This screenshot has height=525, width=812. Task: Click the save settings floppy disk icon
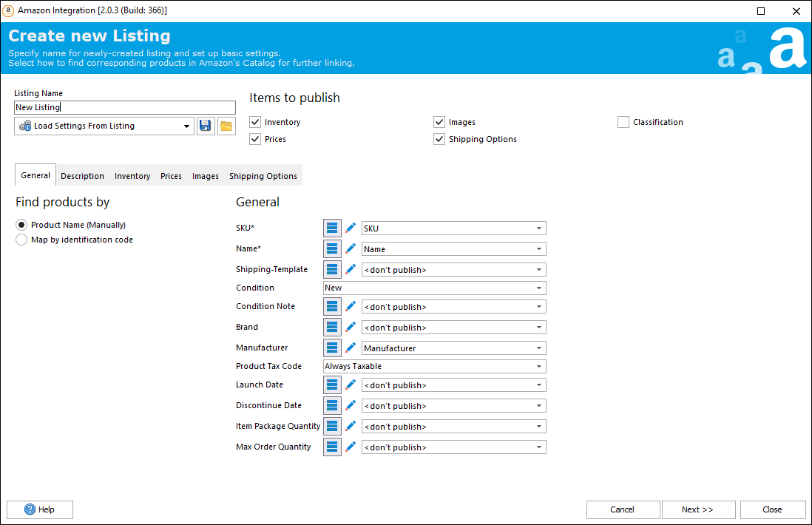206,126
